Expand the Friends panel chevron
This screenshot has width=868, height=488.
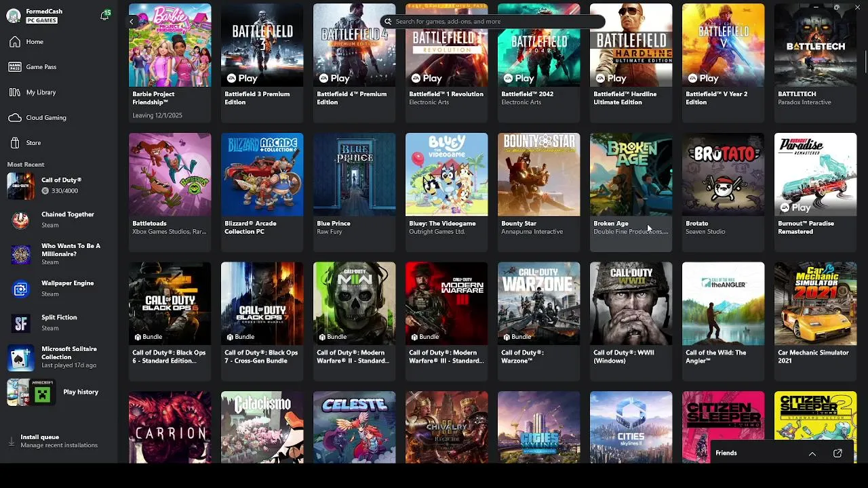pyautogui.click(x=812, y=453)
